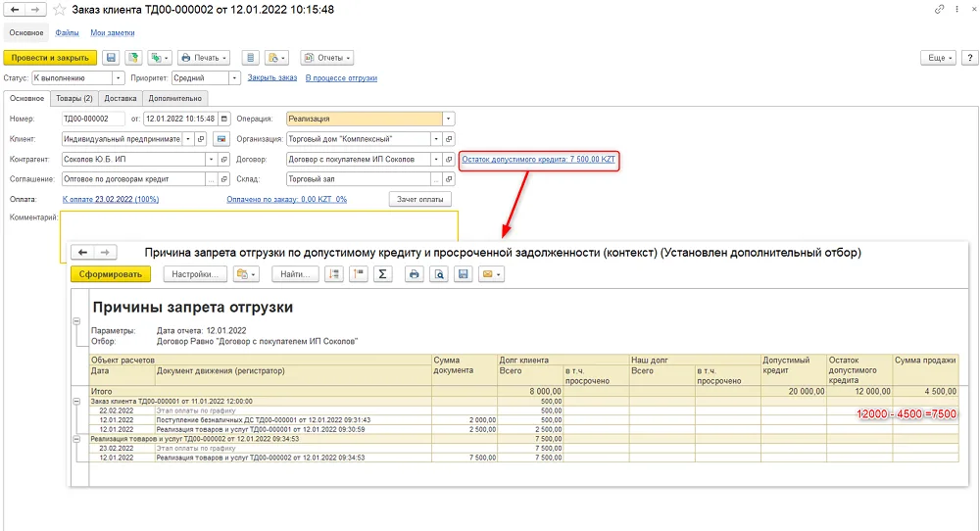Open the Остаток допустимого кредита link
This screenshot has width=980, height=531.
click(x=538, y=160)
